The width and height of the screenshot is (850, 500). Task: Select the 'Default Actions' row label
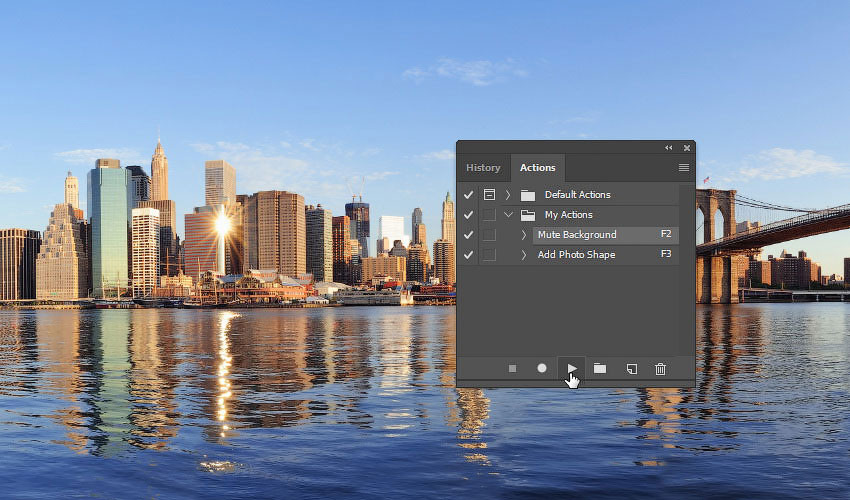point(577,194)
